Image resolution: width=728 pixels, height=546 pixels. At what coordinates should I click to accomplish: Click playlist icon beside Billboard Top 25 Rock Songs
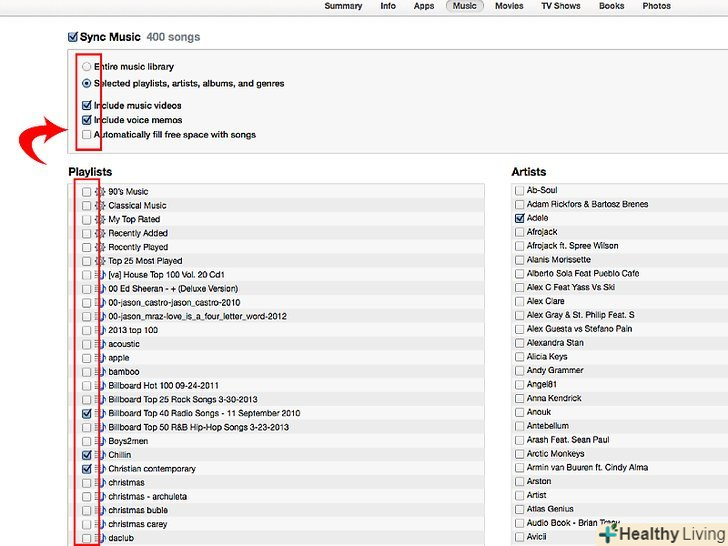click(x=100, y=399)
